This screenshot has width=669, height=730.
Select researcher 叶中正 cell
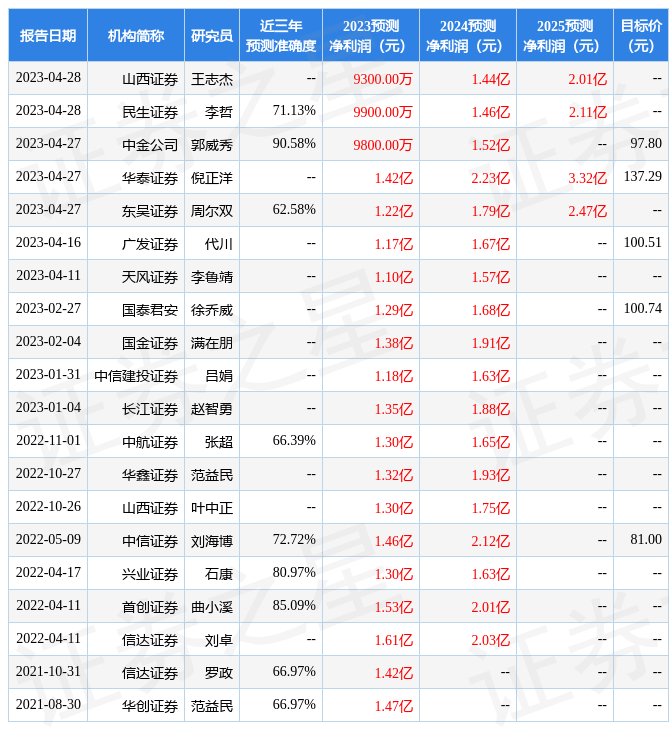click(212, 508)
